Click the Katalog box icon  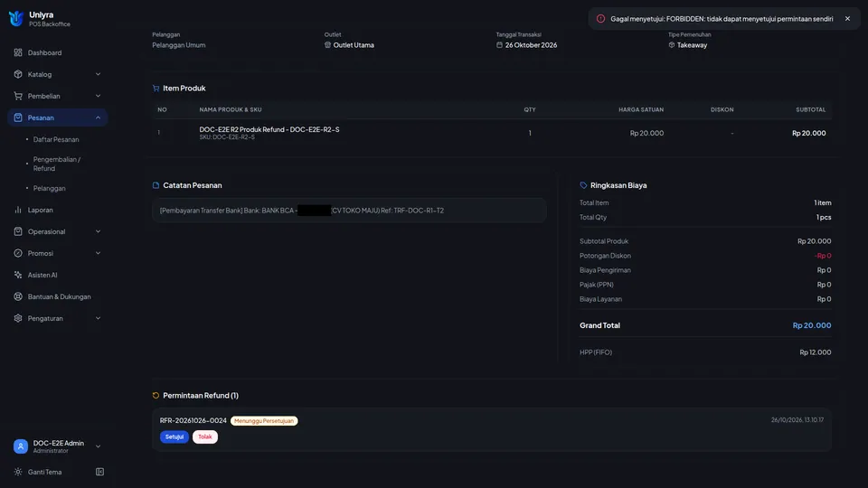[x=18, y=74]
